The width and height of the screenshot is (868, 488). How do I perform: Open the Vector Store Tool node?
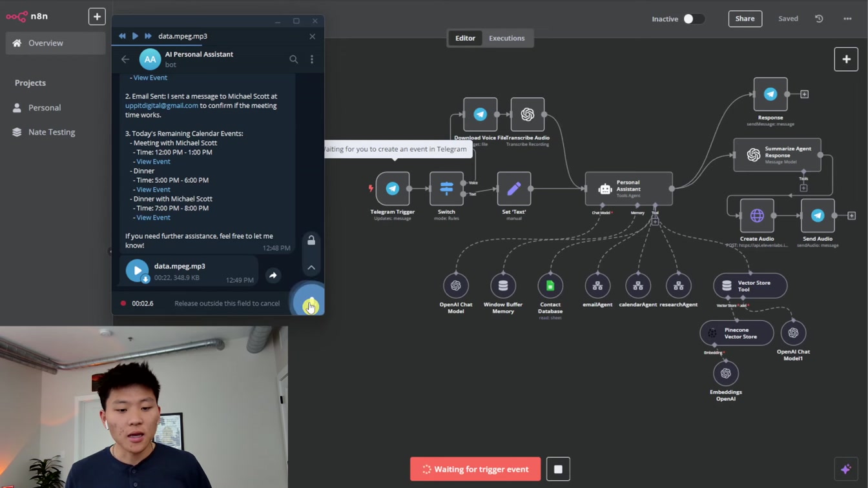tap(750, 285)
